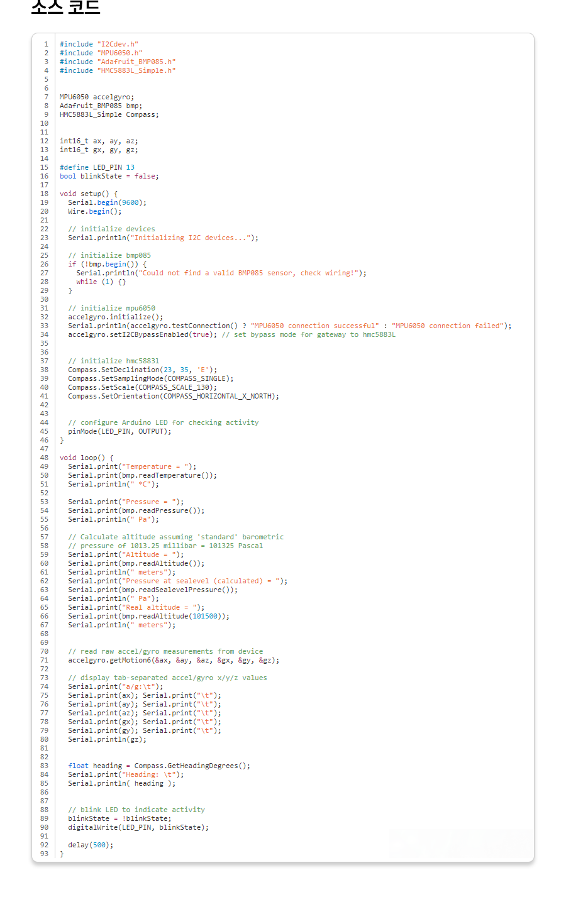
Task: Click the #include "Adafruit_BMP085.h" line
Action: 117,62
